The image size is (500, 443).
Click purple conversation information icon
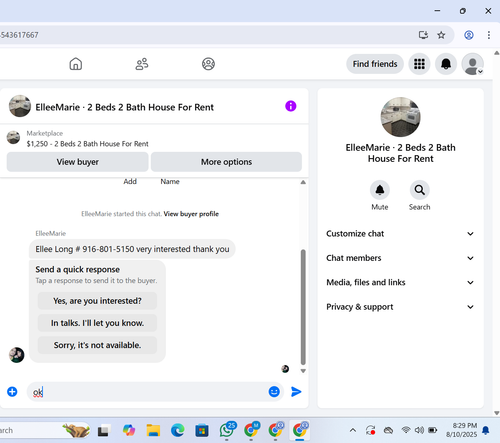(x=291, y=106)
